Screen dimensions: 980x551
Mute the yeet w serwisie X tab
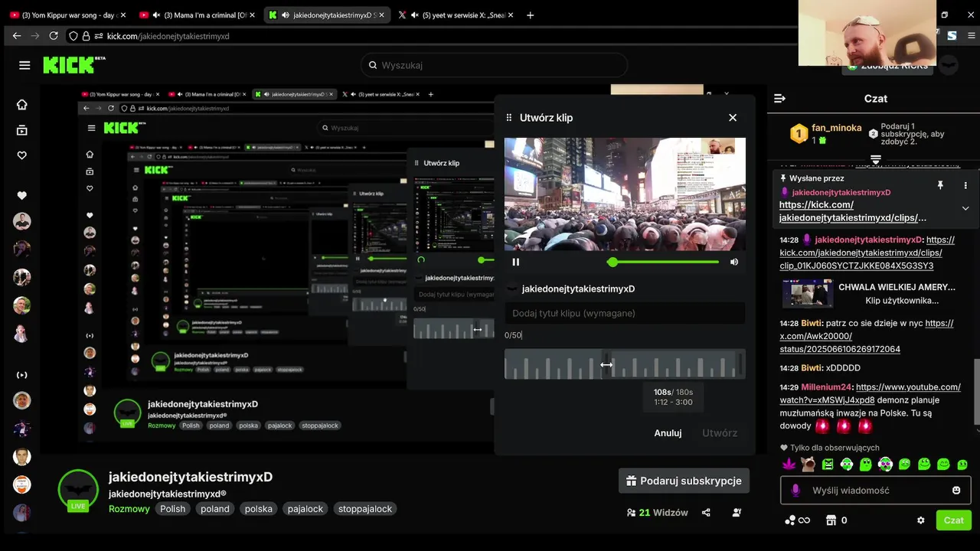click(x=414, y=15)
